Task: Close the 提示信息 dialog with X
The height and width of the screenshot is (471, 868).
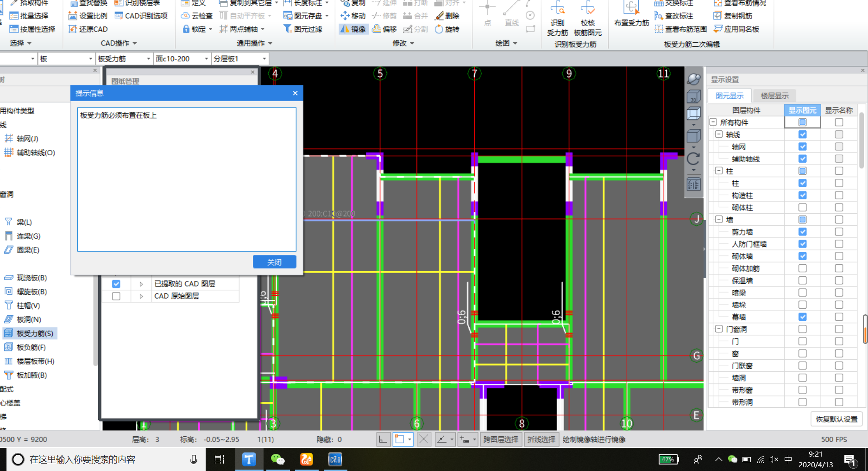Action: [295, 93]
